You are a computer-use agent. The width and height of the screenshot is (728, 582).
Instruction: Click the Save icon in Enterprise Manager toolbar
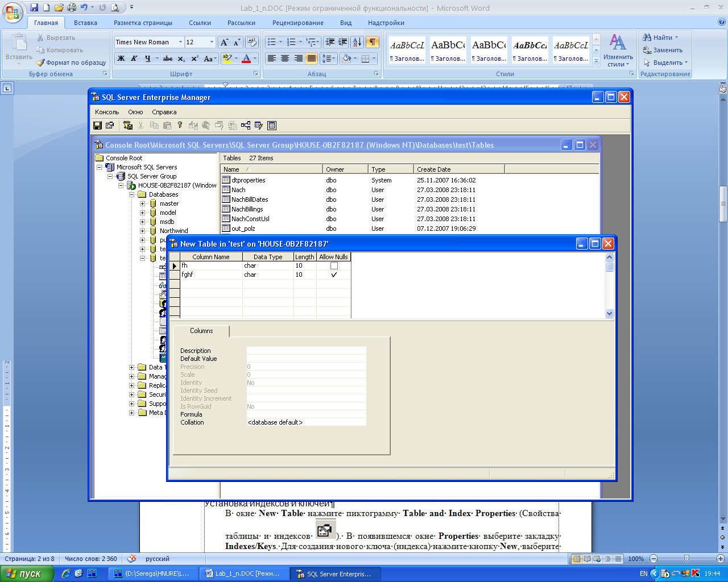pyautogui.click(x=97, y=126)
